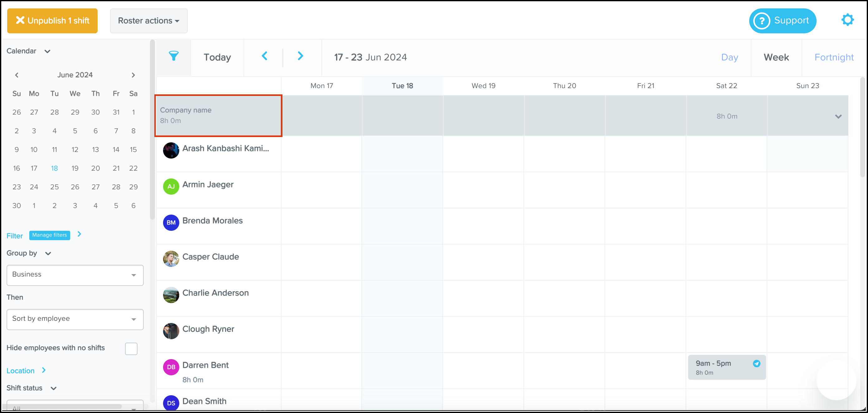868x413 pixels.
Task: Click Unpublish 1 shift button
Action: point(53,21)
